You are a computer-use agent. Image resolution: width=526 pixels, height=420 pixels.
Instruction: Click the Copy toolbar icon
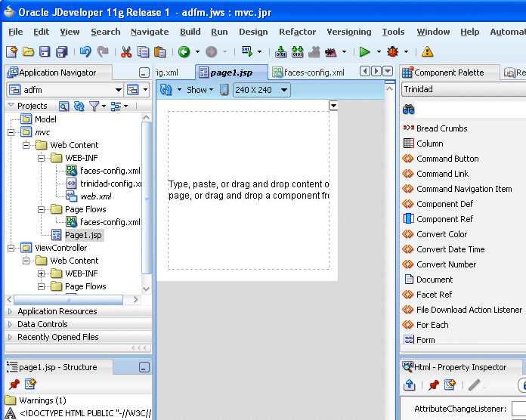(144, 52)
